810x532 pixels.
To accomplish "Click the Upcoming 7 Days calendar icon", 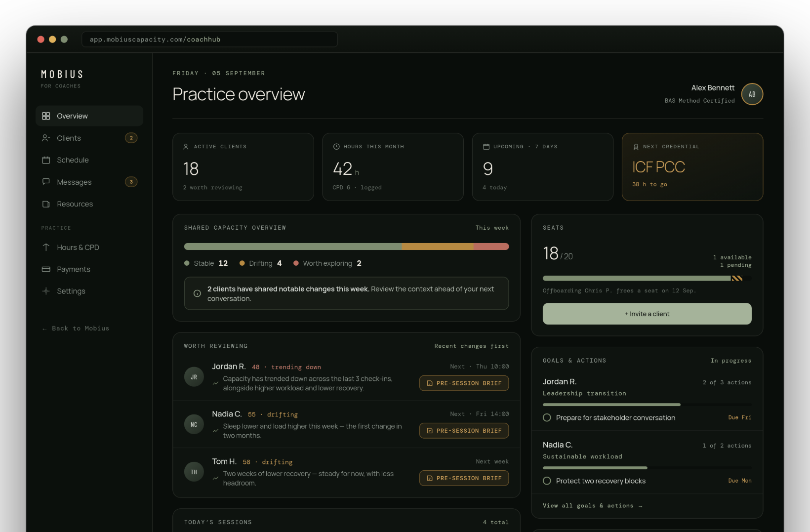I will [x=486, y=147].
